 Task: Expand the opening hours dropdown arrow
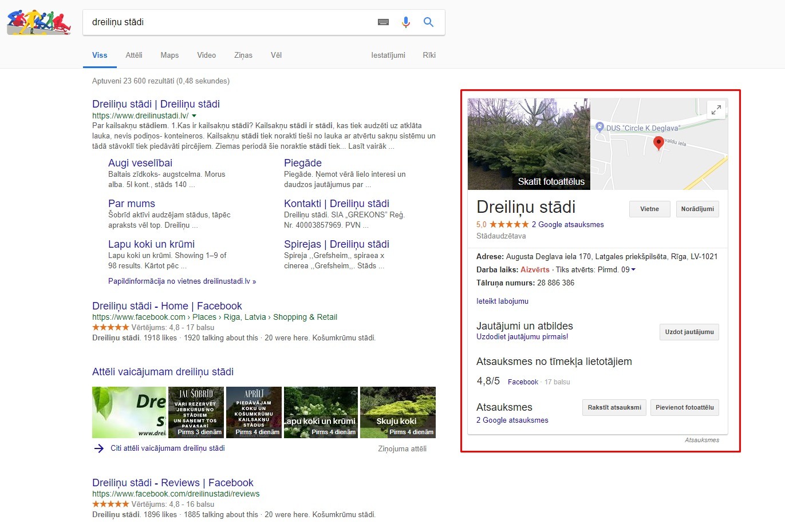point(633,270)
